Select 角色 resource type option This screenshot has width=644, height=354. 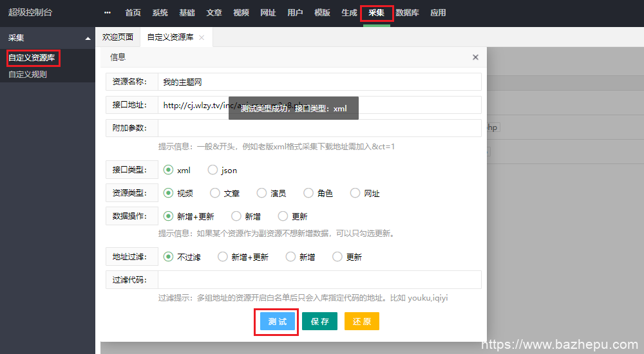pos(308,193)
